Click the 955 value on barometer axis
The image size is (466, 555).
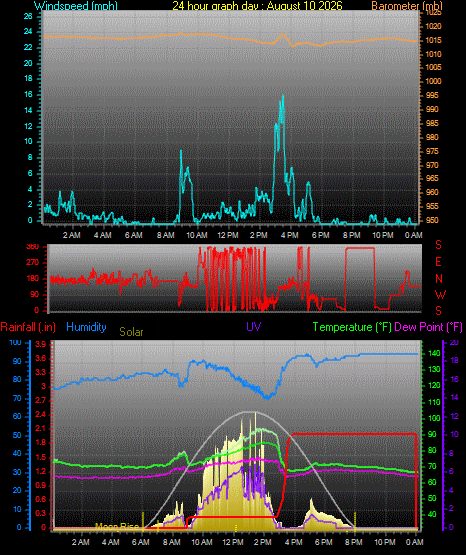click(x=432, y=206)
